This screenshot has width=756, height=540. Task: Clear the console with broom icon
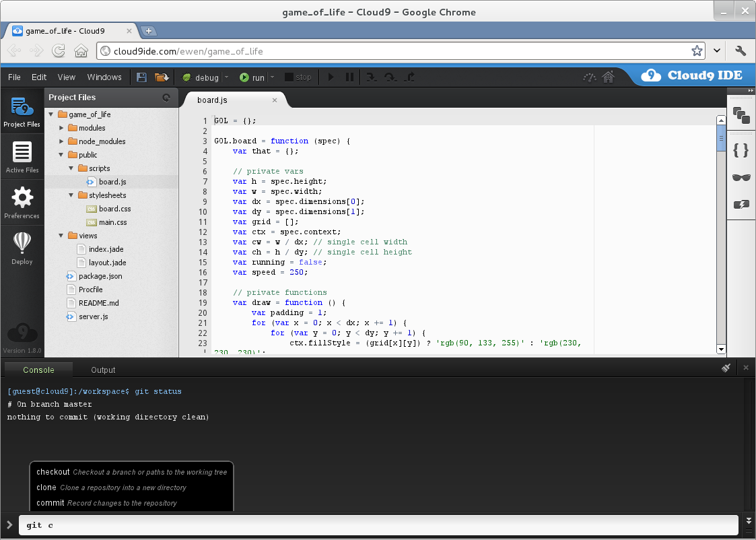click(726, 368)
